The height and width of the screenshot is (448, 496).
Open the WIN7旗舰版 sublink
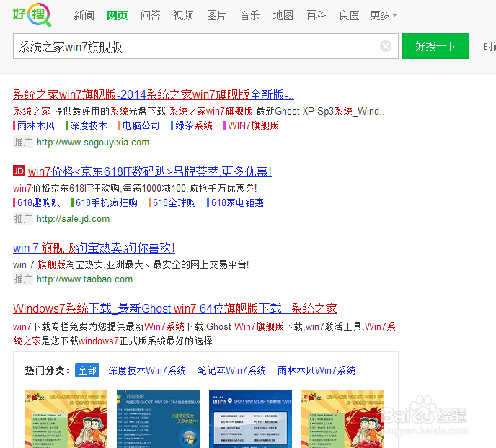click(x=253, y=125)
